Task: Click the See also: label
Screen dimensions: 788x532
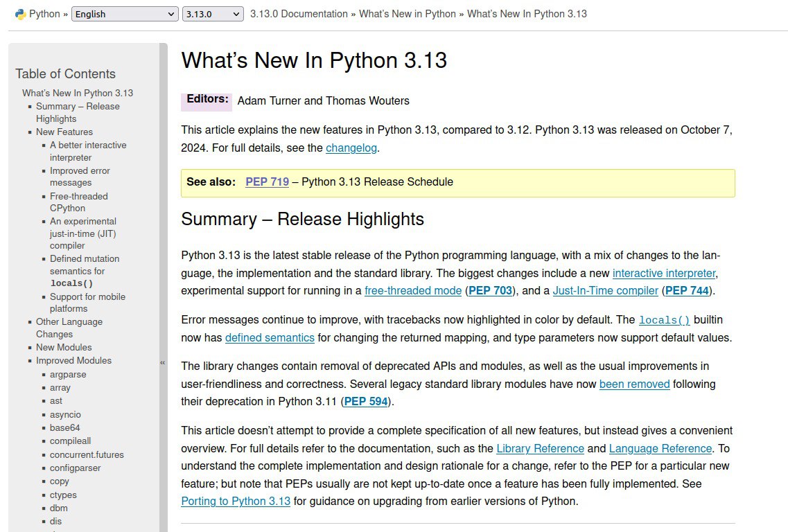Action: click(211, 182)
